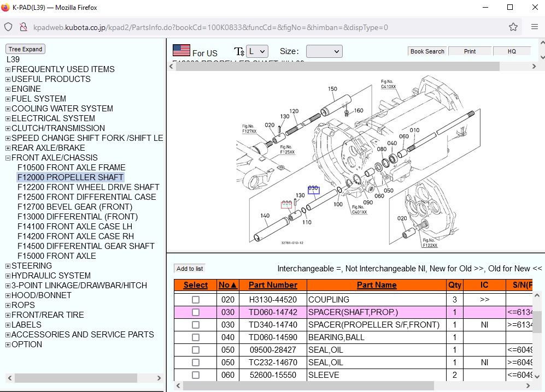Click the Add to list button

(190, 269)
